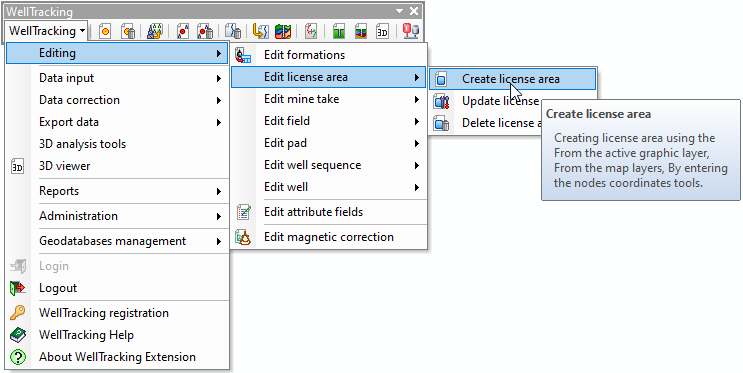Click the red database connection toolbar icon
Image resolution: width=743 pixels, height=373 pixels.
coord(410,32)
